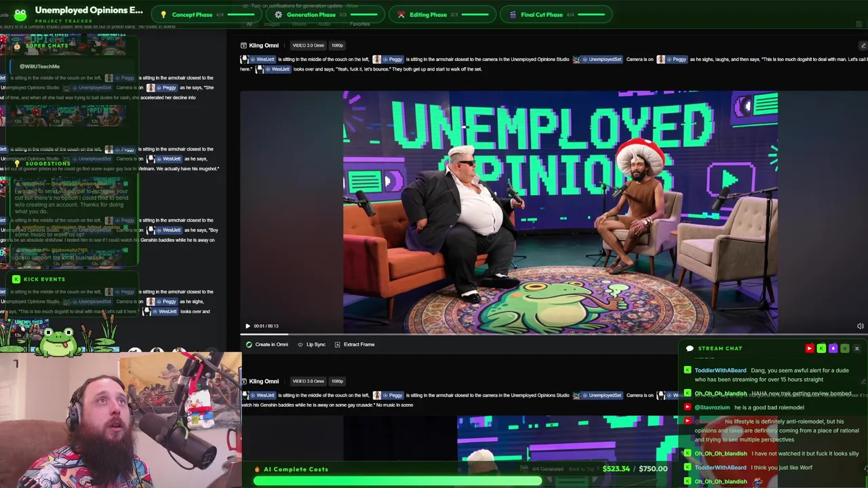
Task: Select the Favorites filter tab
Action: (x=359, y=24)
